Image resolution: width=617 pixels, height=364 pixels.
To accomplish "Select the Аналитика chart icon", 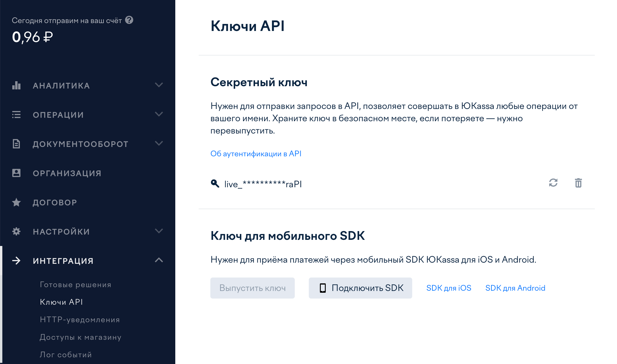I will click(x=17, y=85).
